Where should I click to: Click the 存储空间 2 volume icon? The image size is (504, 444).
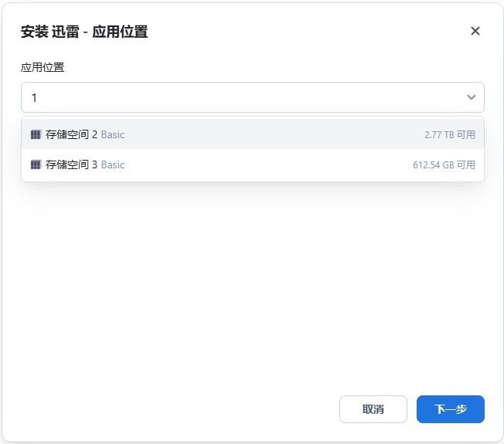click(x=36, y=134)
